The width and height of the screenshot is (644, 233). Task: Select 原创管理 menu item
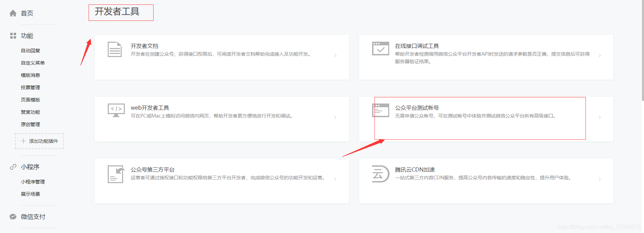[30, 124]
